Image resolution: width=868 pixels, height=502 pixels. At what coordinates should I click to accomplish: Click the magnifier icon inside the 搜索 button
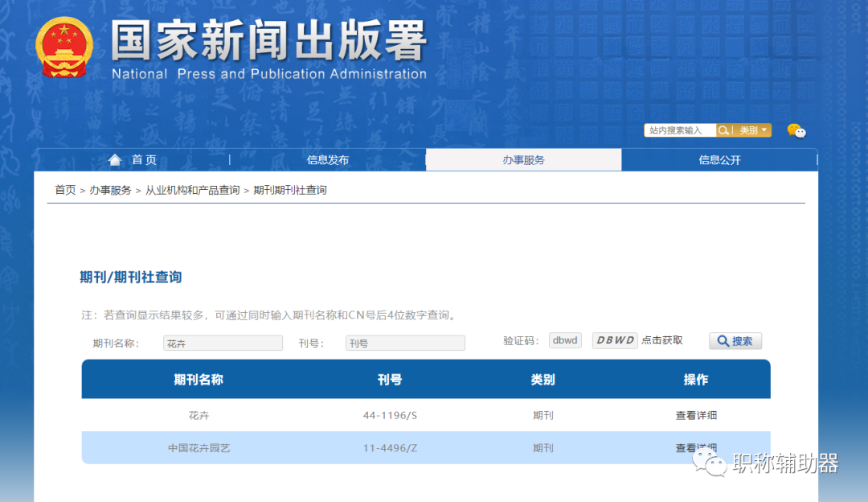coord(722,340)
